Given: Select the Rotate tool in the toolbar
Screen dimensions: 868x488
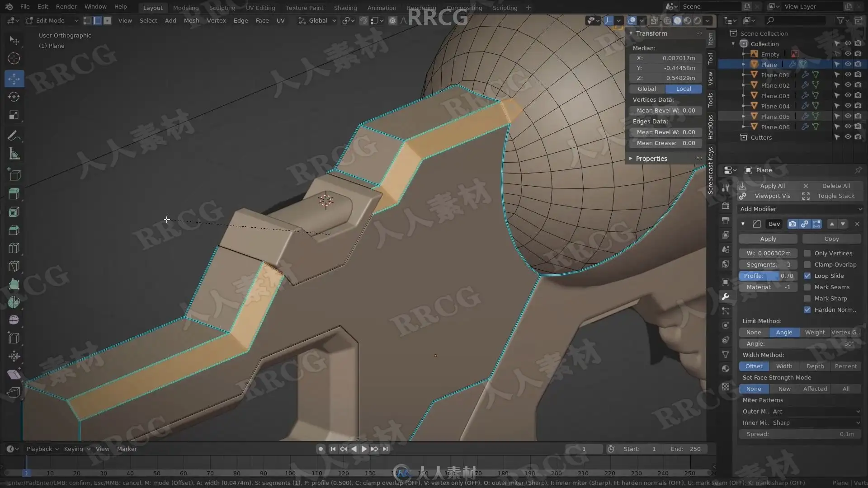Looking at the screenshot, I should (14, 97).
